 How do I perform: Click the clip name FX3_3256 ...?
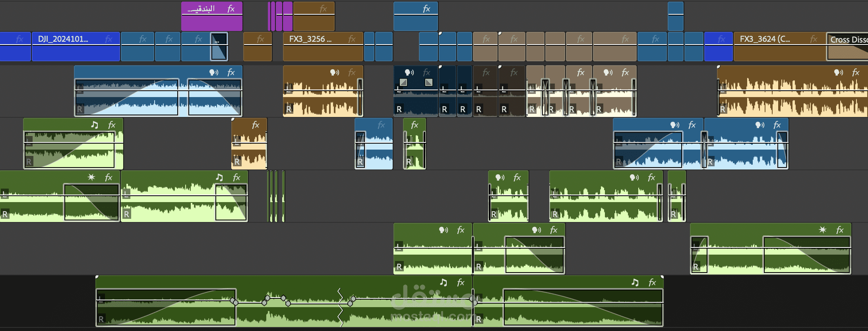pos(310,39)
